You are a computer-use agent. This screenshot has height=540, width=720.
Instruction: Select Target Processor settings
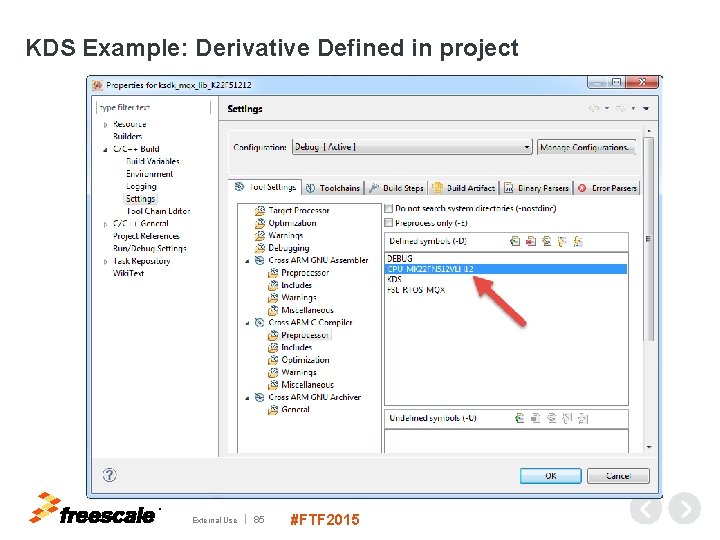(x=292, y=210)
